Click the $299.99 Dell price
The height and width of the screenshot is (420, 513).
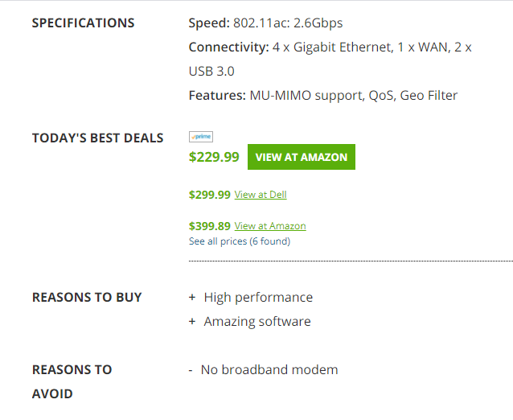[x=210, y=195]
